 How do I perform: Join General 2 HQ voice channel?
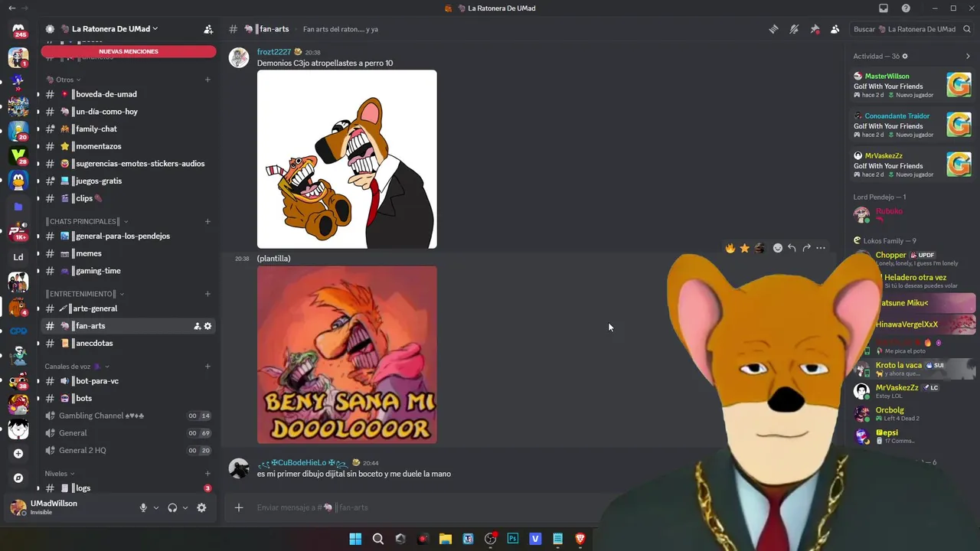tap(129, 450)
